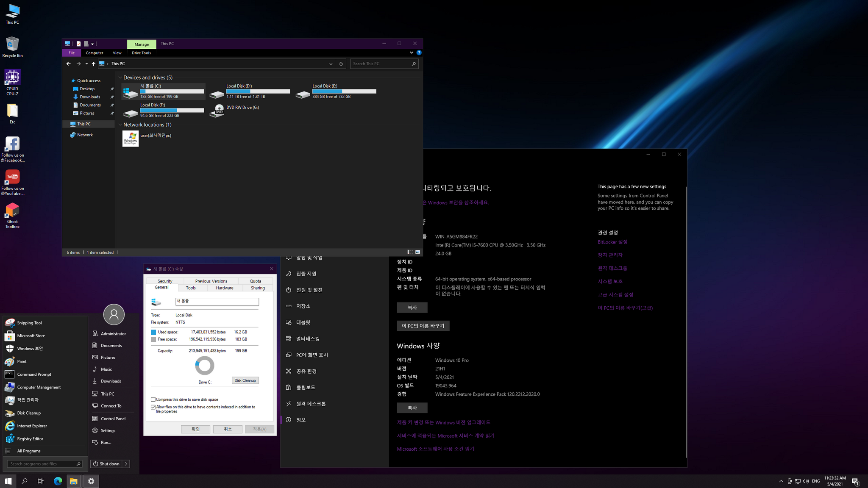Confirm properties with 확인 button
Viewport: 868px width, 488px height.
(195, 429)
